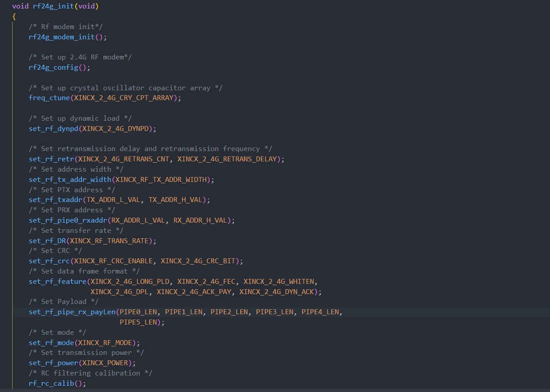The width and height of the screenshot is (550, 392).
Task: Click the rf_rc_calib() call
Action: tap(55, 384)
